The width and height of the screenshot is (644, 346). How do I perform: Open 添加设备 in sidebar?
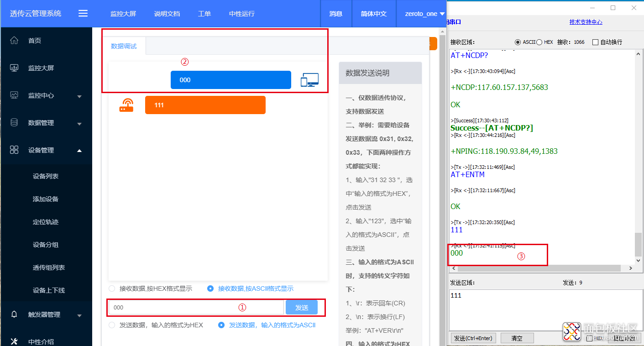(x=46, y=199)
